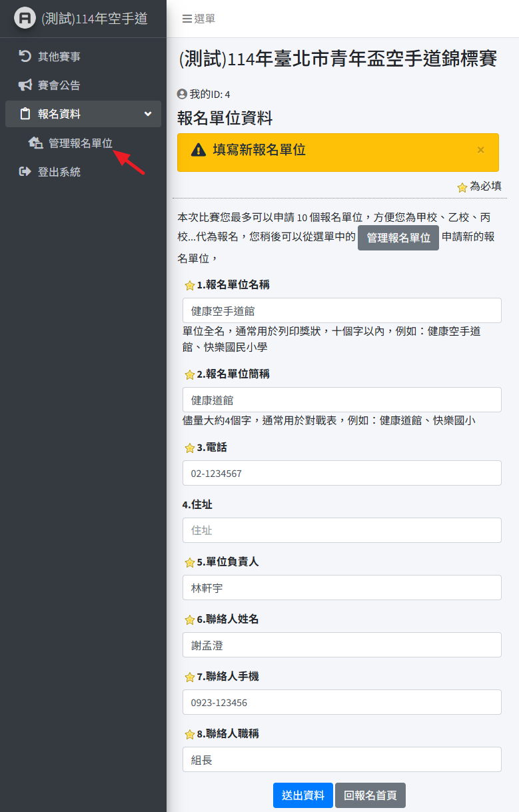Click the undo icon beside 其他賽事
The width and height of the screenshot is (519, 812).
[x=25, y=57]
